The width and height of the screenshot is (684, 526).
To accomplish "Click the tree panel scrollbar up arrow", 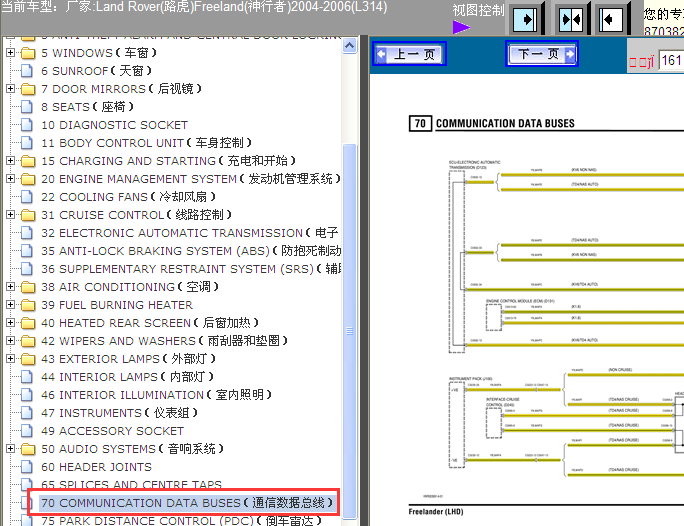I will pyautogui.click(x=349, y=46).
